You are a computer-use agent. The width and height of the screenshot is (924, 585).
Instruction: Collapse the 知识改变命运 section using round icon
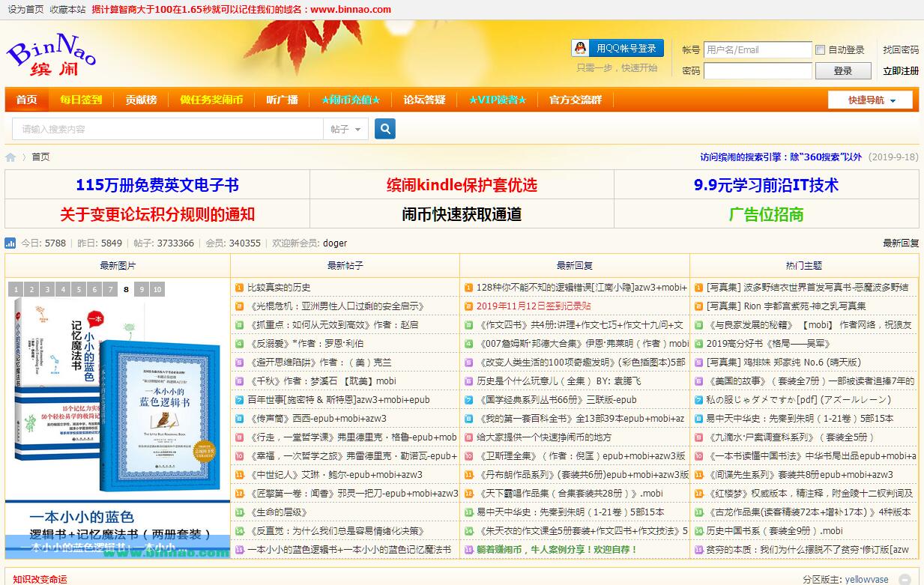pos(905,579)
